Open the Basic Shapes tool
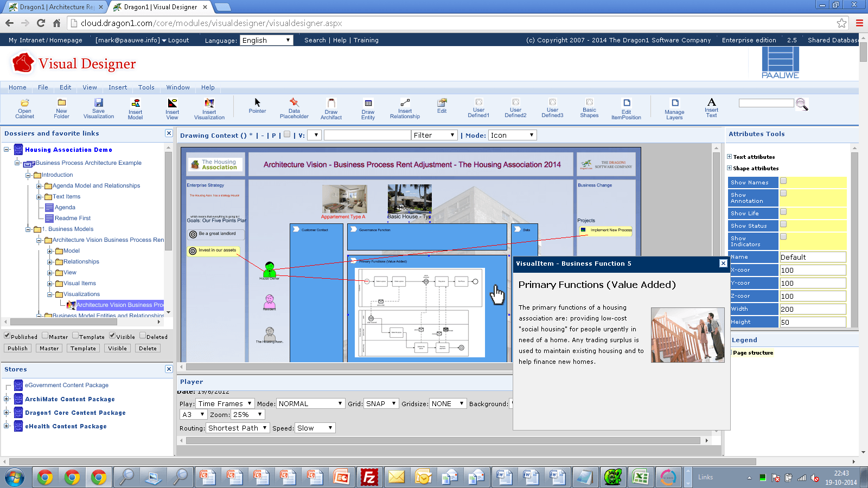This screenshot has height=488, width=868. click(x=589, y=107)
